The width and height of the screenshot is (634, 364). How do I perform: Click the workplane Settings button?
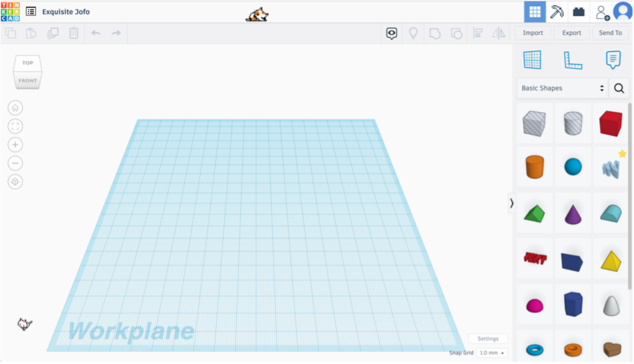point(488,339)
